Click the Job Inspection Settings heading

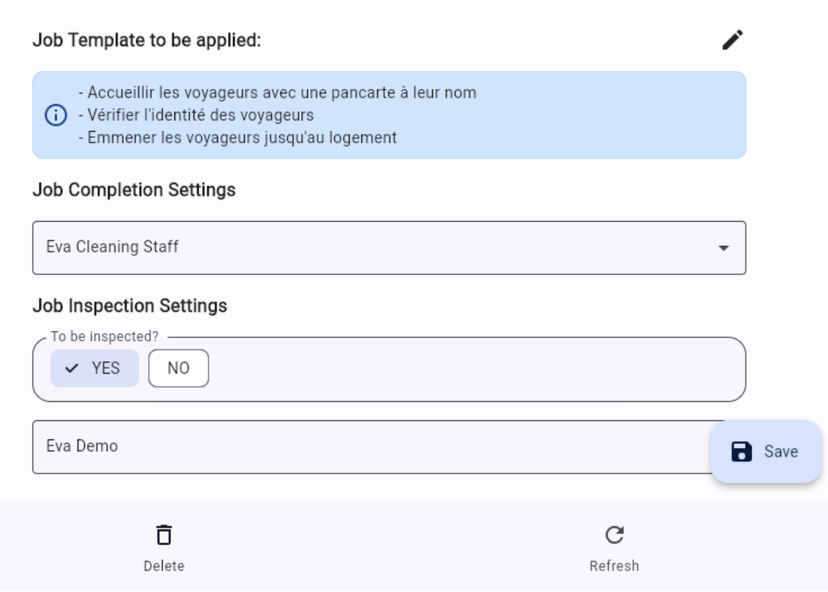click(130, 305)
